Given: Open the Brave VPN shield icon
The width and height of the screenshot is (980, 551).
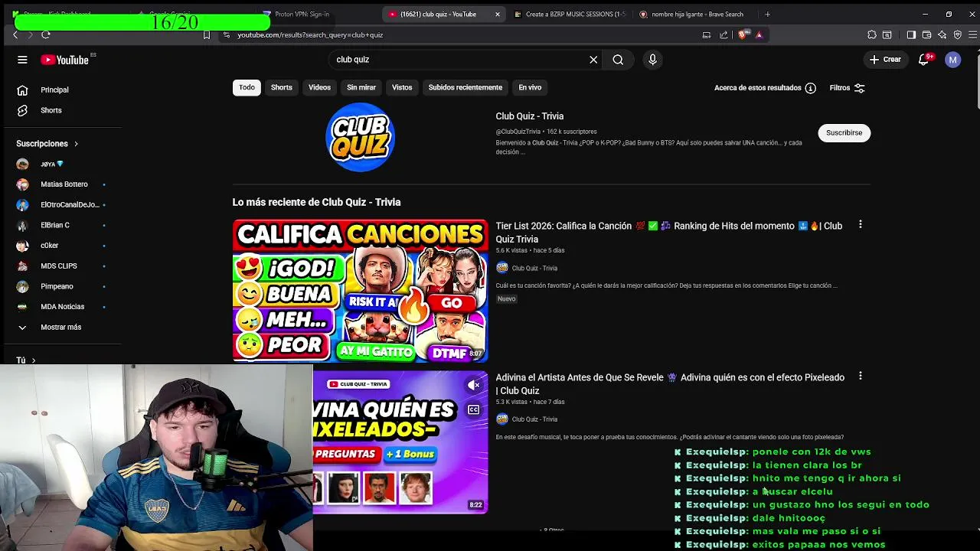Looking at the screenshot, I should (958, 34).
